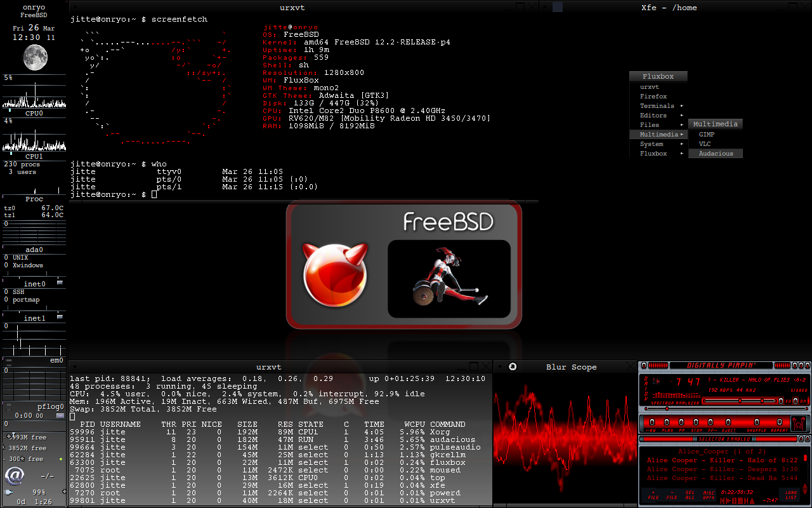812x508 pixels.
Task: Expand Fluxbox submenu at menu bottom
Action: (658, 154)
